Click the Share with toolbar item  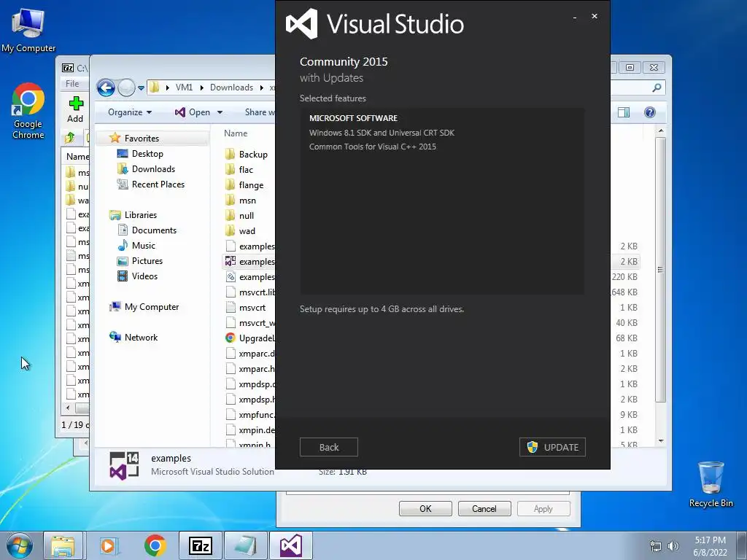click(x=260, y=112)
